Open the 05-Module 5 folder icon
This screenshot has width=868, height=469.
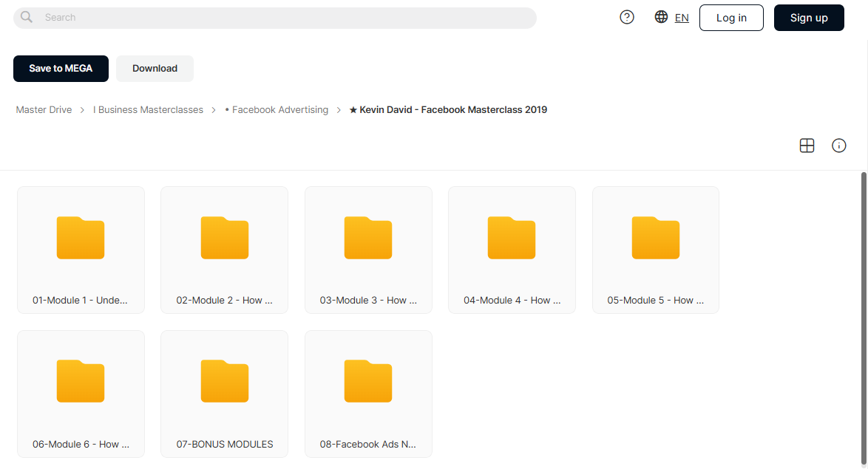[655, 238]
